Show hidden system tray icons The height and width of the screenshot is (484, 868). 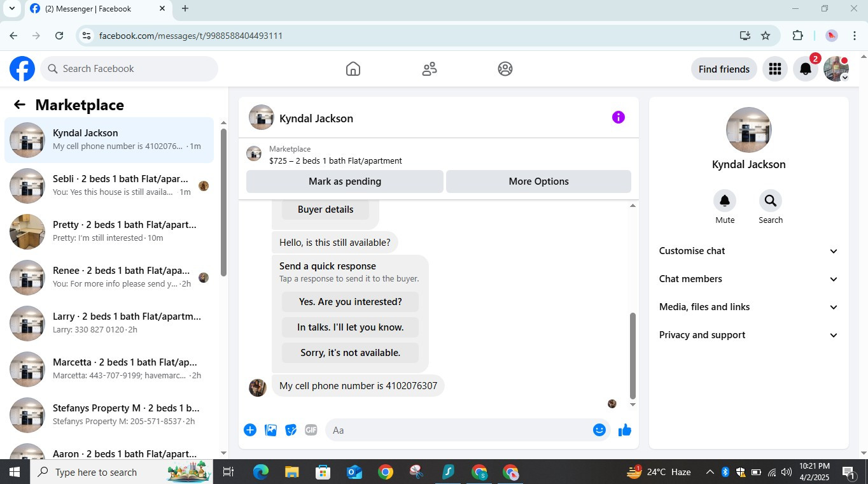(710, 472)
